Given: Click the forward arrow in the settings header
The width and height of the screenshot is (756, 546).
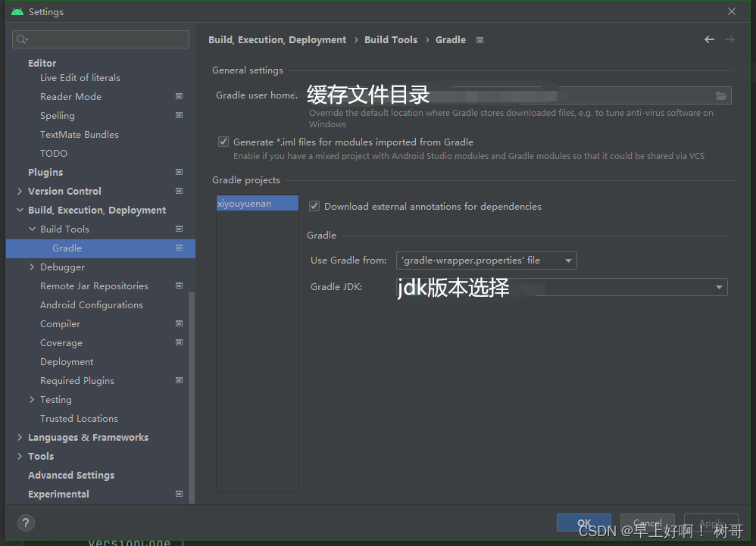Looking at the screenshot, I should 729,39.
